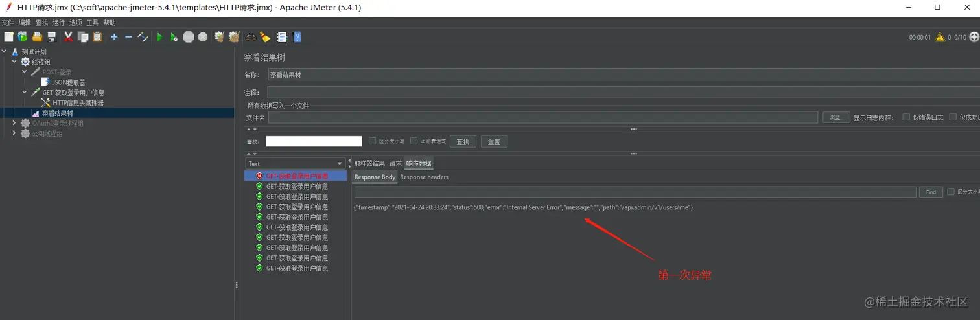The height and width of the screenshot is (320, 980).
Task: Start the test with the green play icon
Action: 159,37
